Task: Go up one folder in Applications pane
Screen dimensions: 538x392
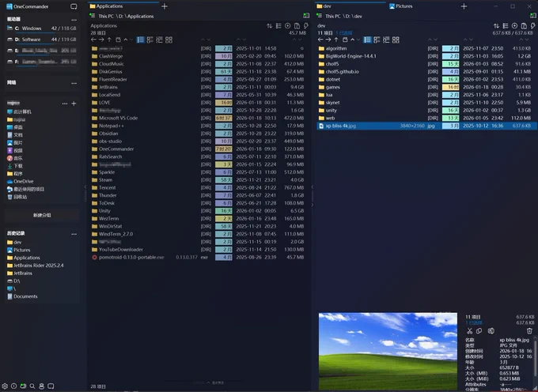Action: coord(109,40)
